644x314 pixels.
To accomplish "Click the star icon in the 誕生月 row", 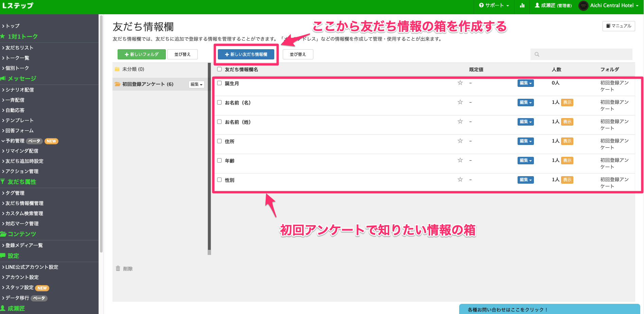I will tap(460, 83).
